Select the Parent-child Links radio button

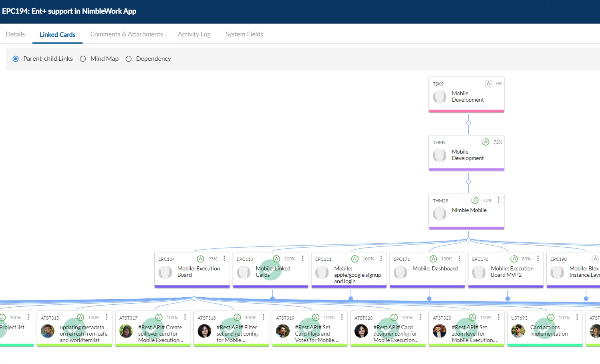point(16,58)
